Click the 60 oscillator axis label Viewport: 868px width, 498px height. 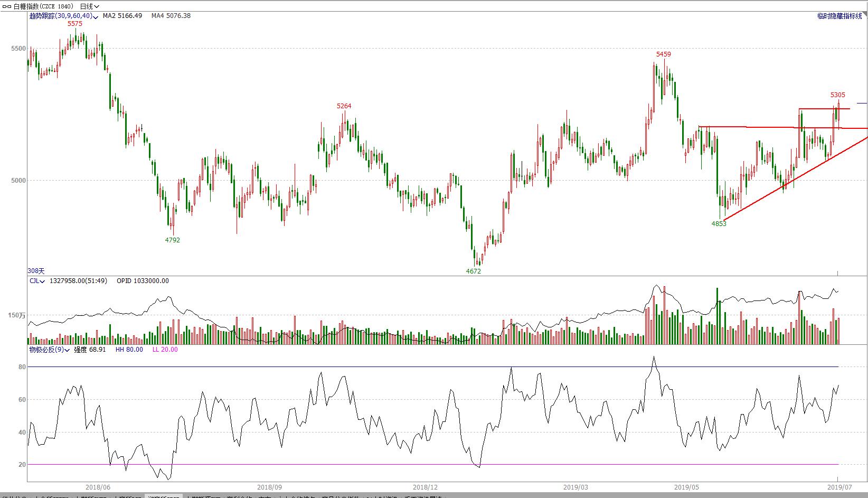tap(22, 400)
